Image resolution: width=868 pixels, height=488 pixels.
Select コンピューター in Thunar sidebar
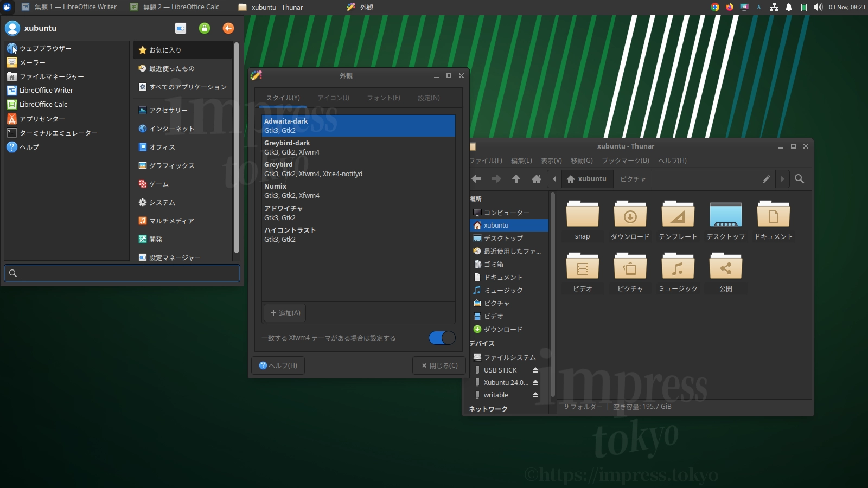coord(509,213)
